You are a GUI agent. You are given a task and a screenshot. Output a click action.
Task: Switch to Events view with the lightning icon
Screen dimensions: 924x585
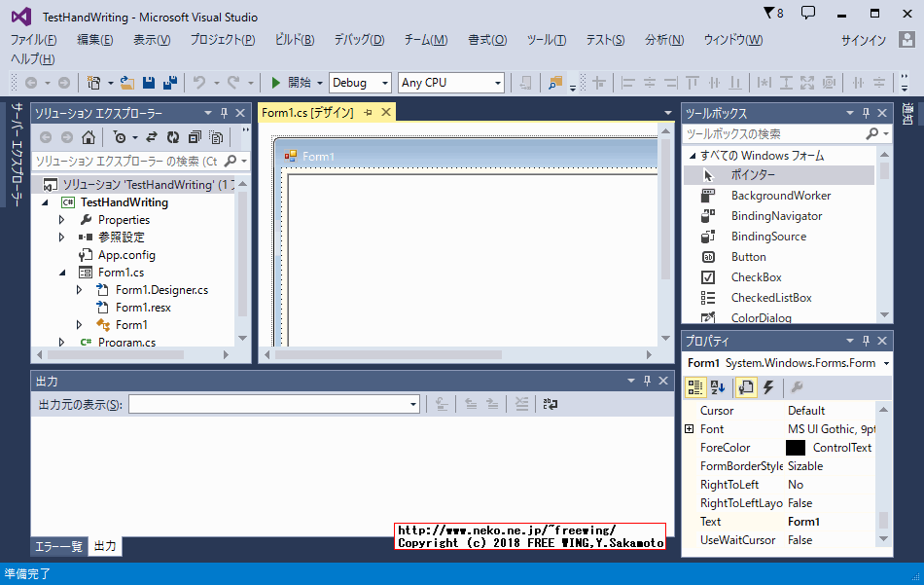(767, 388)
